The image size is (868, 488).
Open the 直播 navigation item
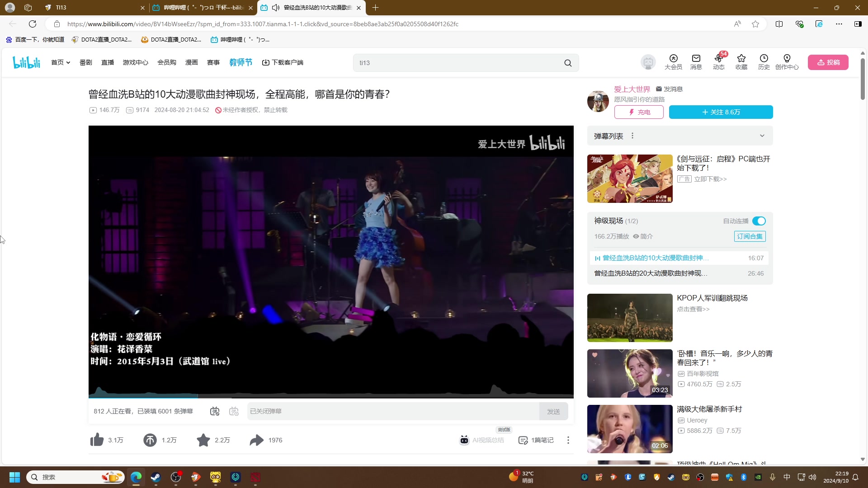(108, 62)
